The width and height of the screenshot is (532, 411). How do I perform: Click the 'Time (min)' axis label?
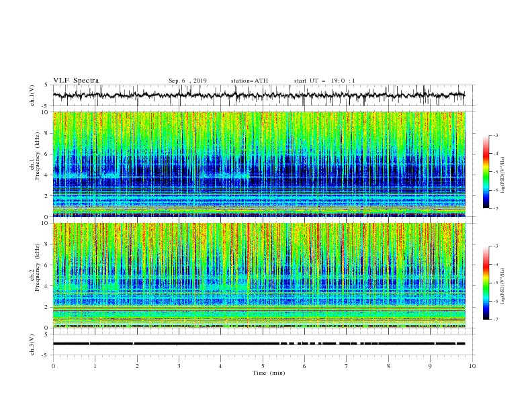[269, 373]
